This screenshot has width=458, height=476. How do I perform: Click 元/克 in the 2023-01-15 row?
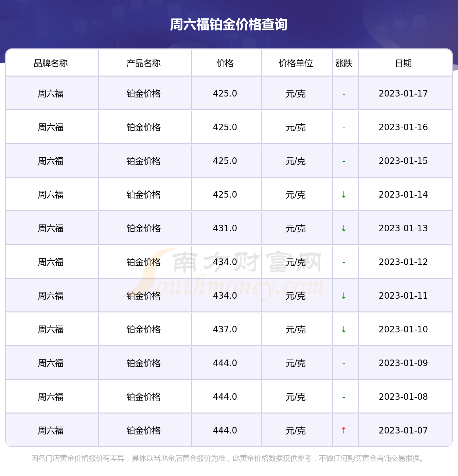coord(296,161)
